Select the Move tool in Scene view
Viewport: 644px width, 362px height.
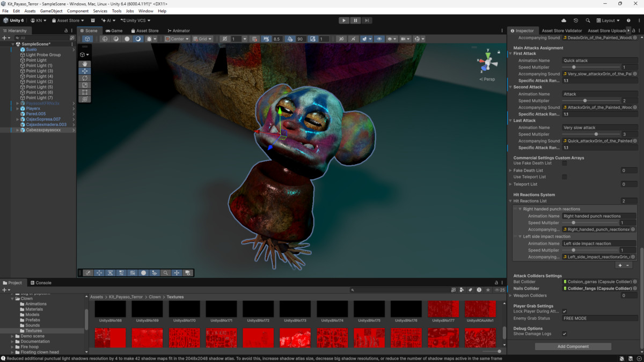point(85,71)
